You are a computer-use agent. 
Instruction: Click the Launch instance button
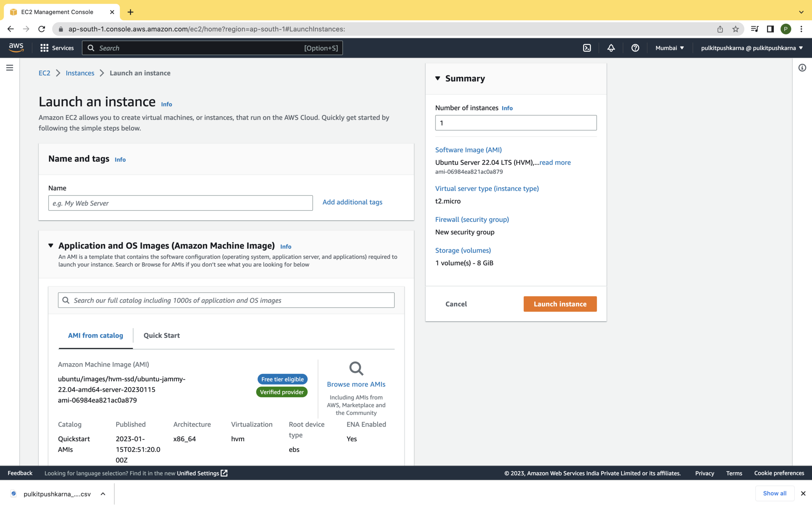[560, 304]
